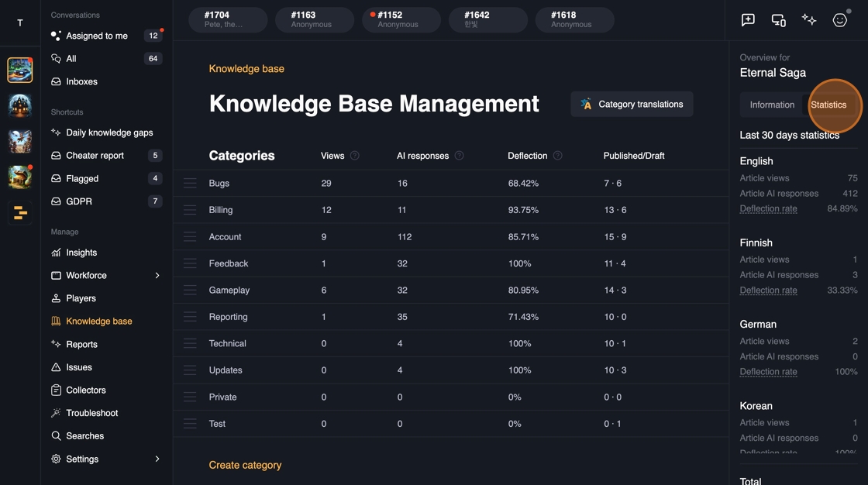Open the Billing category row
The image size is (868, 485).
point(221,210)
